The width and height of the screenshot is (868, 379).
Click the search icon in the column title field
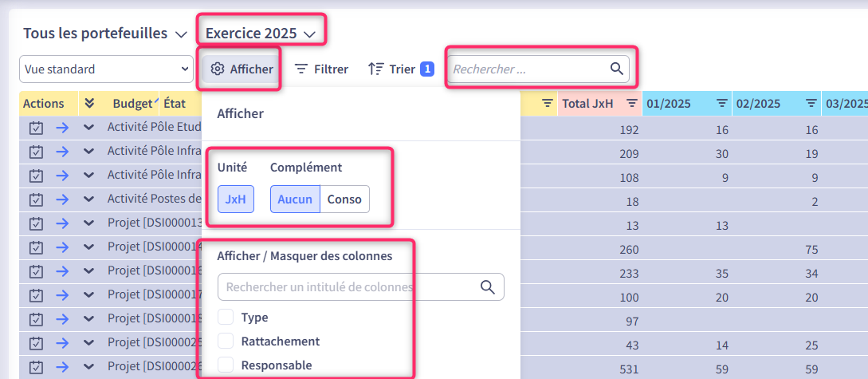(488, 286)
